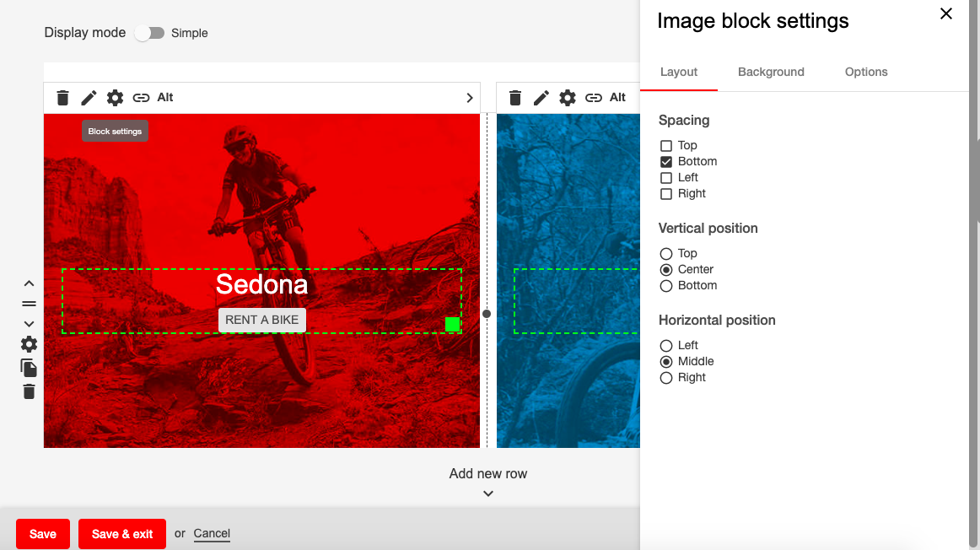Open the pencil edit tool on Sedona block
The height and width of the screenshot is (550, 980).
[89, 97]
